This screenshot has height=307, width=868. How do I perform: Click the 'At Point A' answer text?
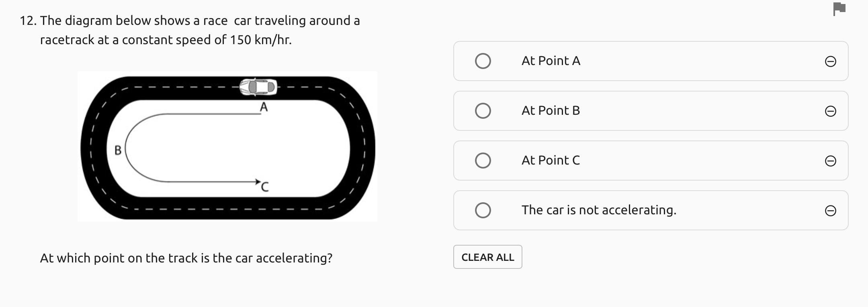click(551, 61)
